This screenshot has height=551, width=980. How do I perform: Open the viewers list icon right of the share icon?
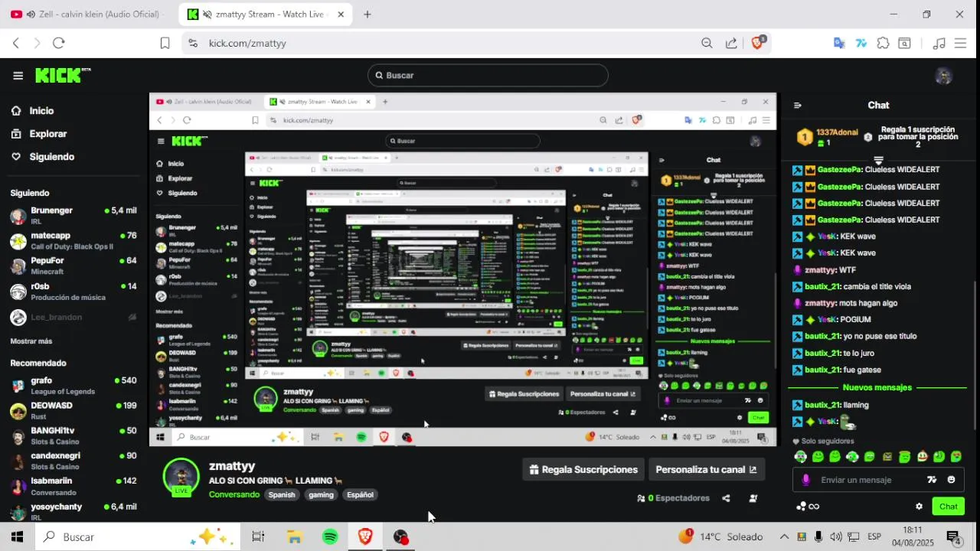tap(753, 498)
